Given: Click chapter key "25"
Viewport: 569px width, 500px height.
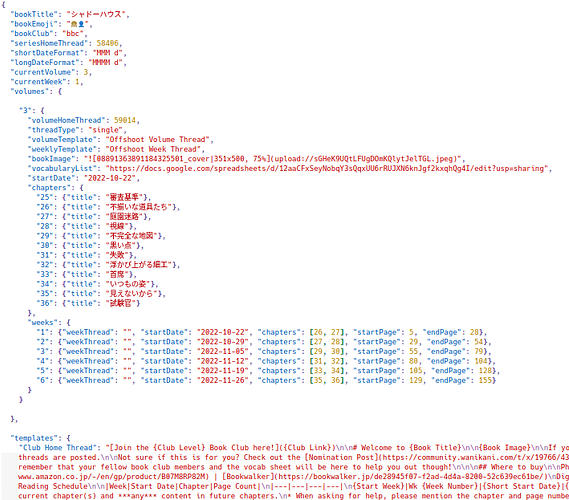Looking at the screenshot, I should (45, 197).
